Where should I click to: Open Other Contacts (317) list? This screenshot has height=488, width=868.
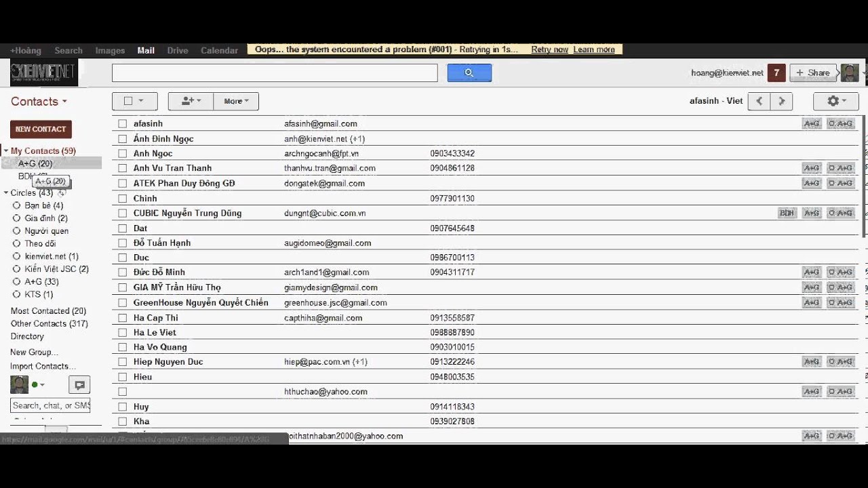(49, 323)
